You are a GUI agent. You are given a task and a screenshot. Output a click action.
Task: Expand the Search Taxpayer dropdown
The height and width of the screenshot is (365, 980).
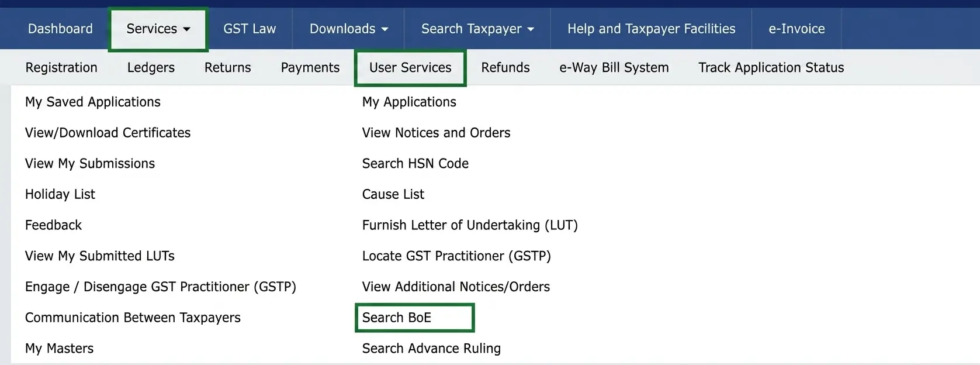coord(477,29)
